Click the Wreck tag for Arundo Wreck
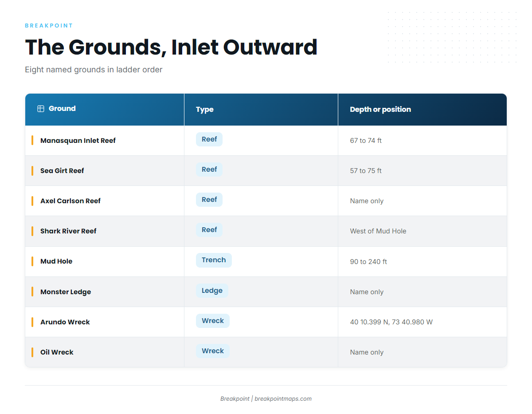Viewport: 532px width, 414px height. (213, 321)
